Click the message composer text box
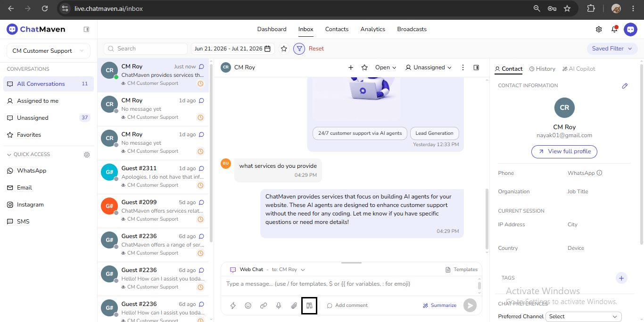Image resolution: width=644 pixels, height=322 pixels. (351, 284)
